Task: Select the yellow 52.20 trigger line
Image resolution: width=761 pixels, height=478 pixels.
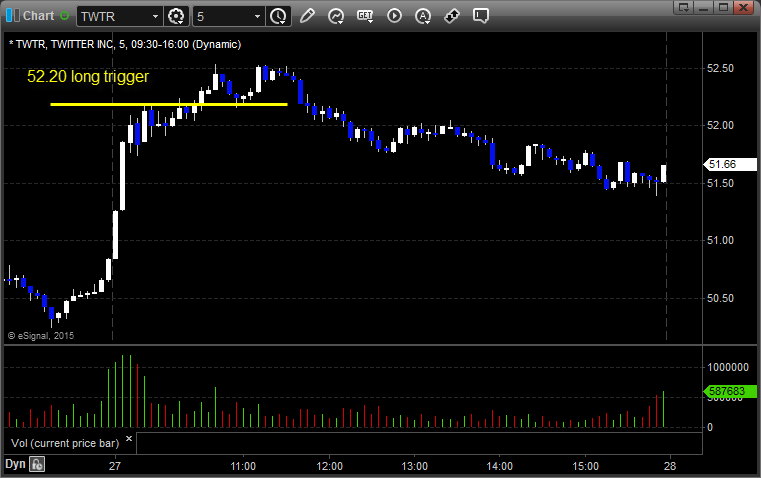Action: point(169,104)
